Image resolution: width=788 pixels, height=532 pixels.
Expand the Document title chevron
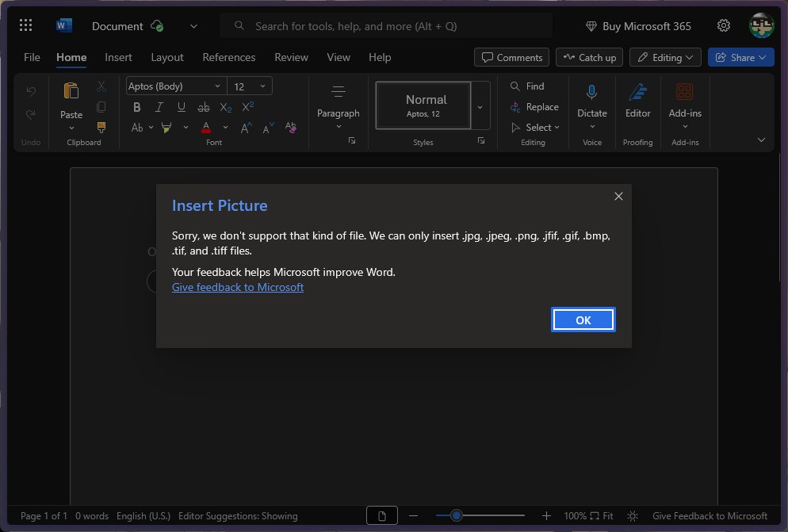click(193, 26)
